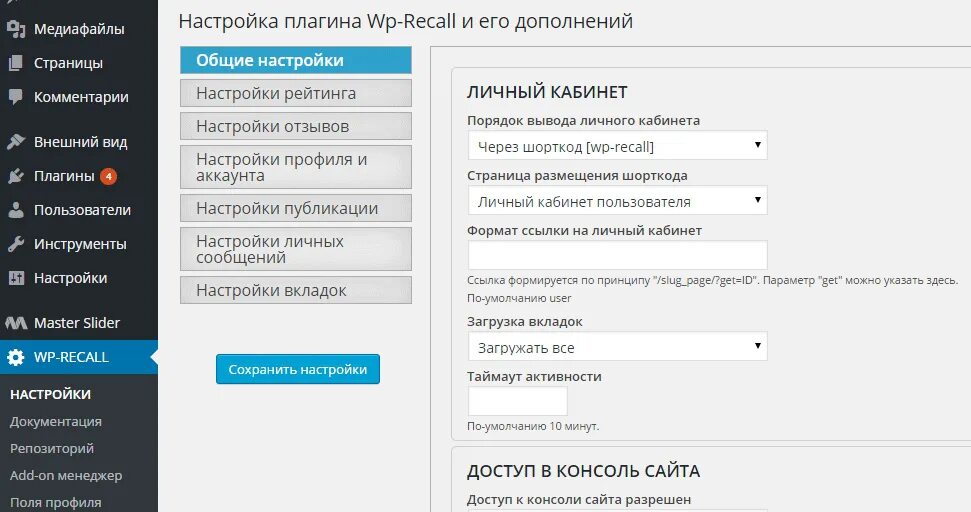Image resolution: width=971 pixels, height=512 pixels.
Task: Open the Add-on менеджер link
Action: pyautogui.click(x=66, y=475)
